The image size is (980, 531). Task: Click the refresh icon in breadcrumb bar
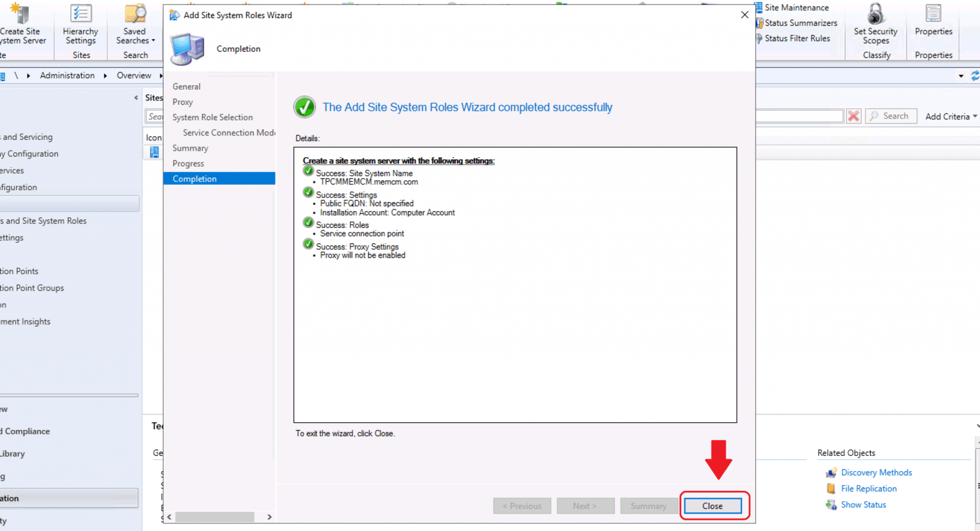[x=975, y=76]
